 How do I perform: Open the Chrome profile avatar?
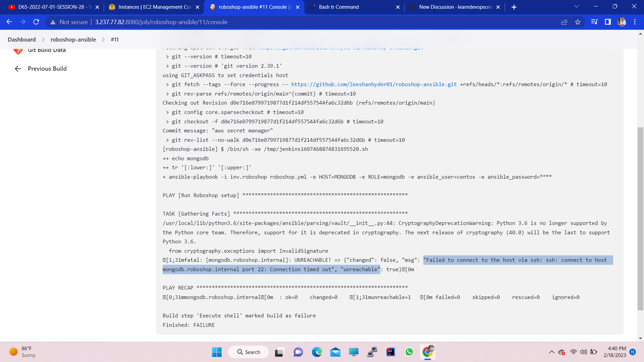coord(622,22)
